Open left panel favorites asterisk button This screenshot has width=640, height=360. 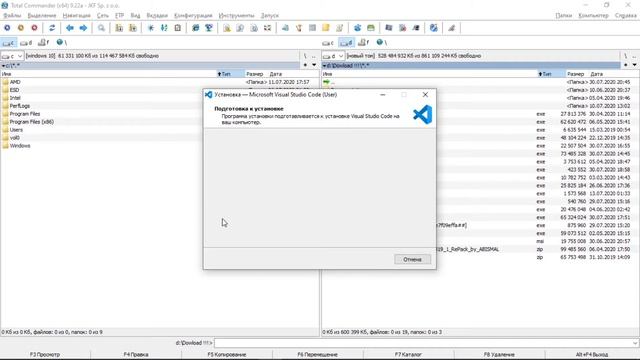click(305, 65)
